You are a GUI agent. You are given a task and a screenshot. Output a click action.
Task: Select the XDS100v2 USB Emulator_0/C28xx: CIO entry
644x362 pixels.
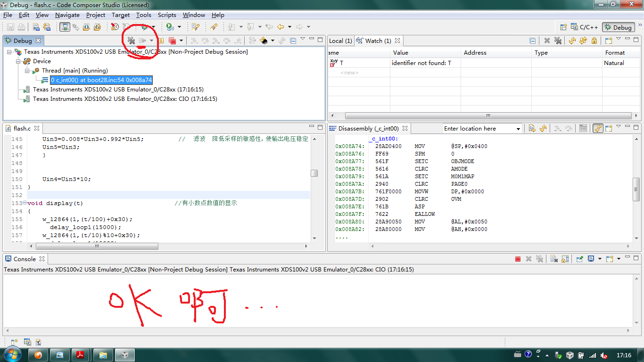click(x=125, y=99)
